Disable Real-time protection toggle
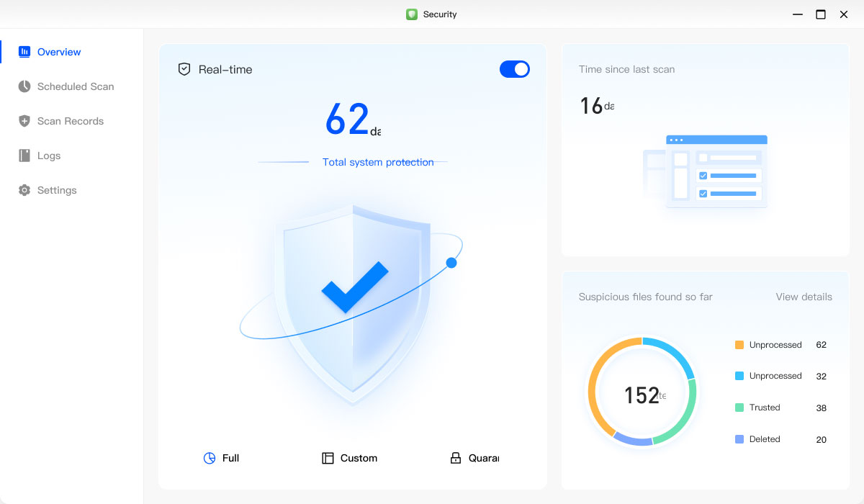The height and width of the screenshot is (504, 864). point(515,68)
